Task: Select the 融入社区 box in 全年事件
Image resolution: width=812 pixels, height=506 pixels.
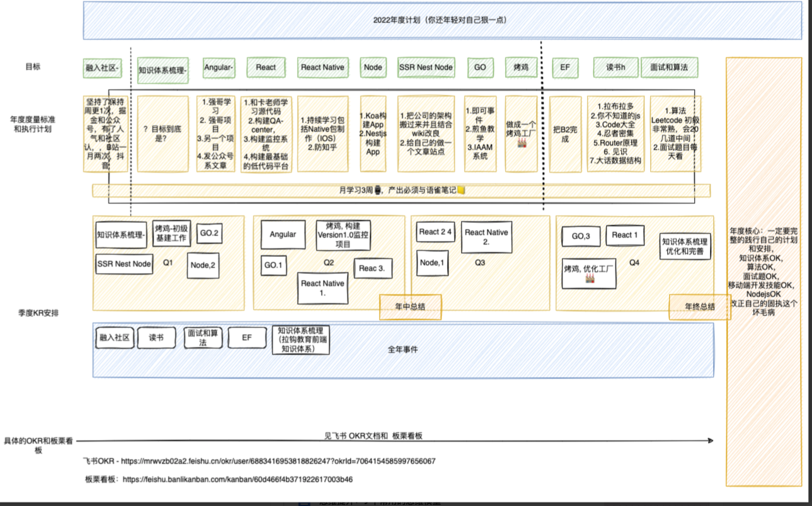Action: click(x=115, y=338)
